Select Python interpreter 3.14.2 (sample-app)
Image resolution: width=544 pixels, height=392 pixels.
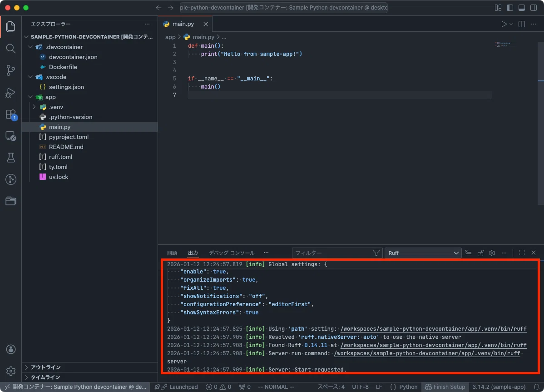point(499,387)
